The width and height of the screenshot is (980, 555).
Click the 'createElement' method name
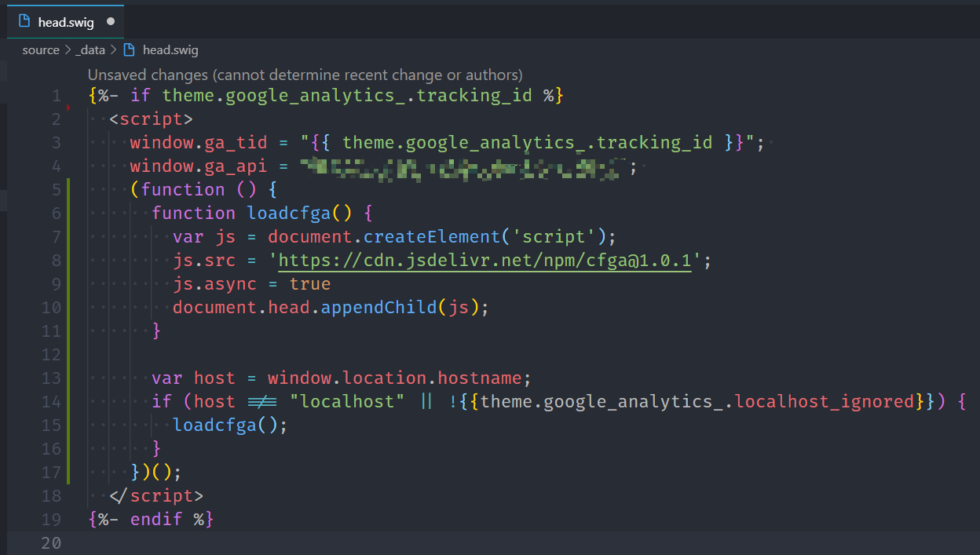point(432,237)
